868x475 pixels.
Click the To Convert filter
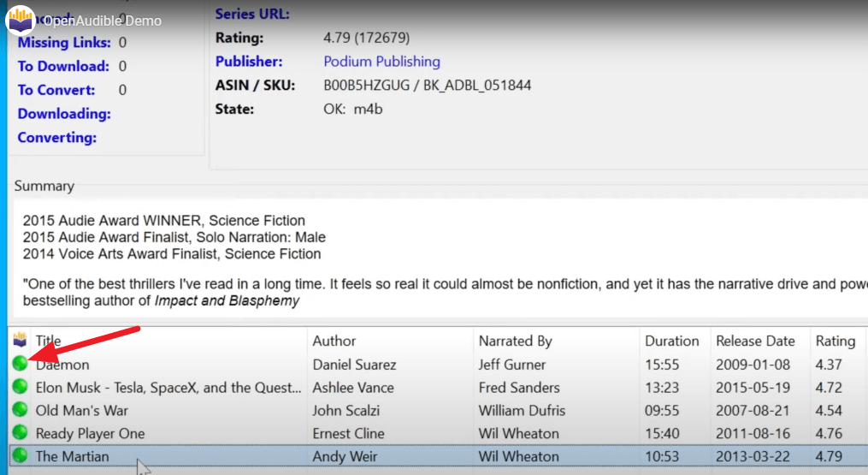coord(56,90)
